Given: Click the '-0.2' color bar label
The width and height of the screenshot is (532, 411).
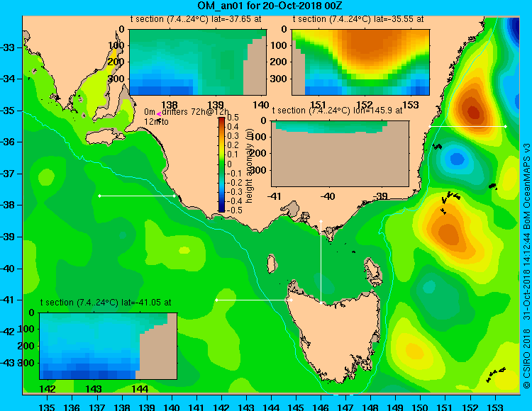Looking at the screenshot, I should (x=235, y=183).
